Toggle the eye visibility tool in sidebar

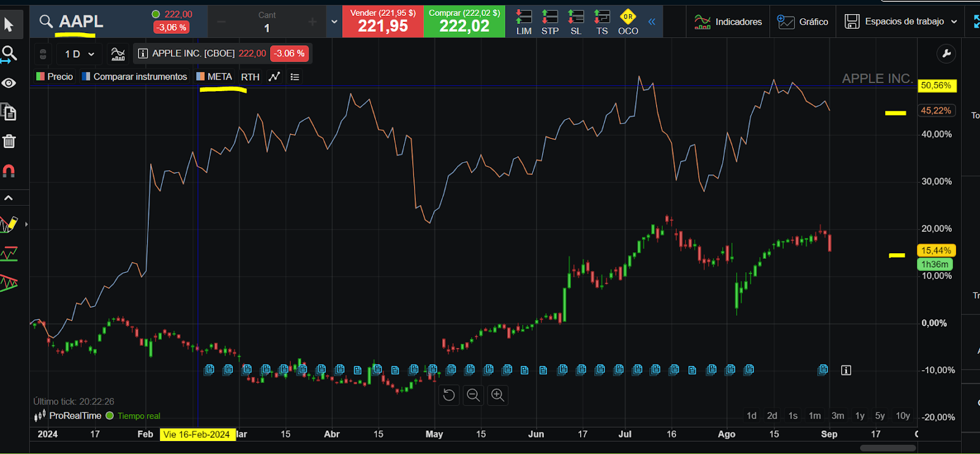click(x=9, y=83)
